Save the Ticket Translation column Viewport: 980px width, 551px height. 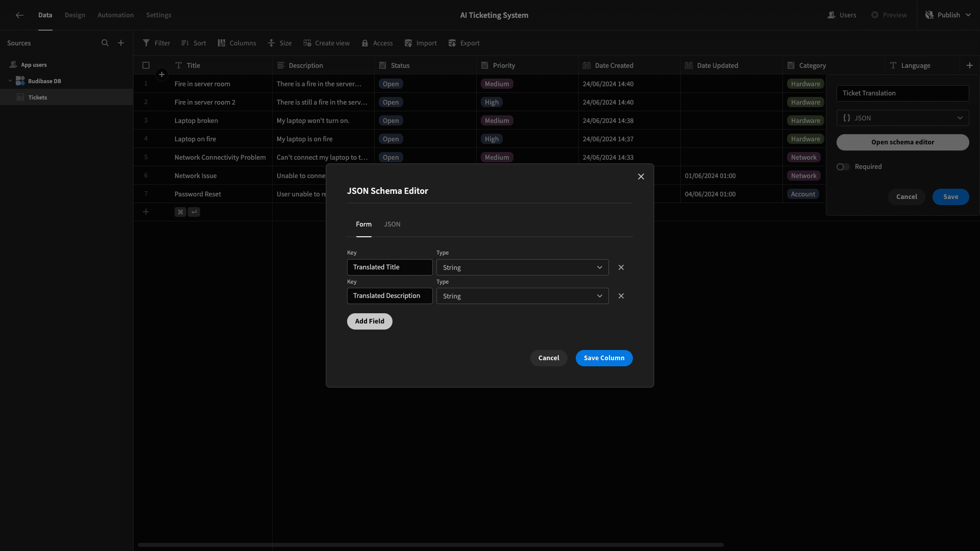point(950,197)
